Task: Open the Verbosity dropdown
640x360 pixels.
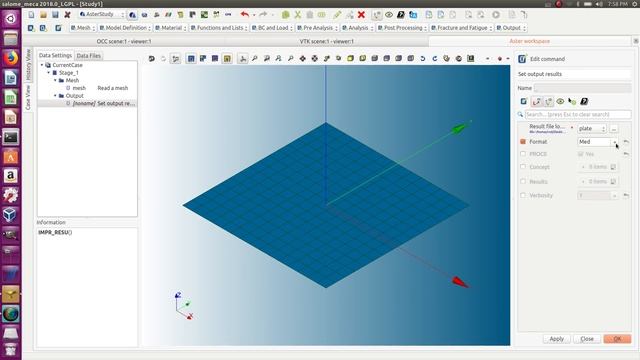Action: 598,196
